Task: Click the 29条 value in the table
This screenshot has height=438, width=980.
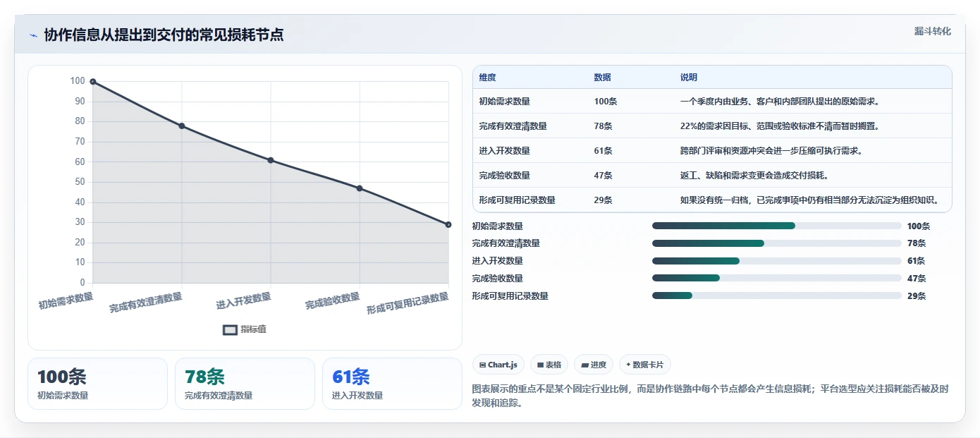Action: (603, 200)
